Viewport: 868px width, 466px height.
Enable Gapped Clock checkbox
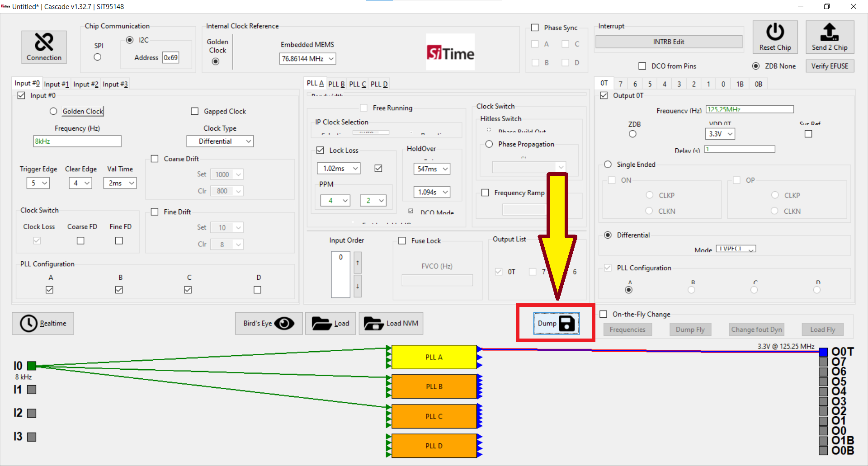pos(195,111)
